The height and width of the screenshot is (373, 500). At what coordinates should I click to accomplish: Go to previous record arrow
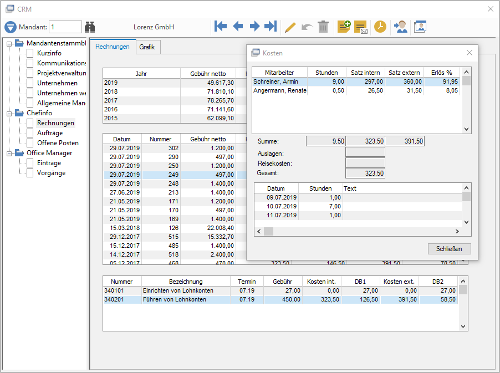[238, 26]
